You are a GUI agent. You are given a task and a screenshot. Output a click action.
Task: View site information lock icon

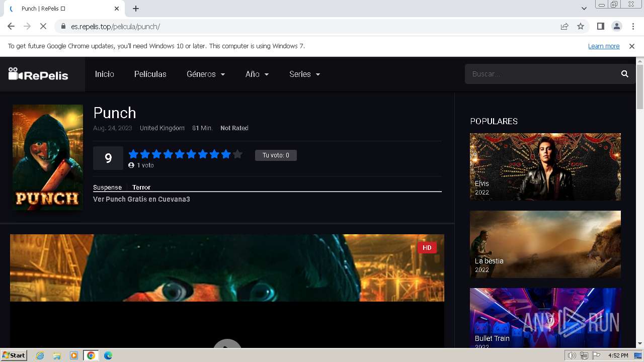click(x=63, y=26)
